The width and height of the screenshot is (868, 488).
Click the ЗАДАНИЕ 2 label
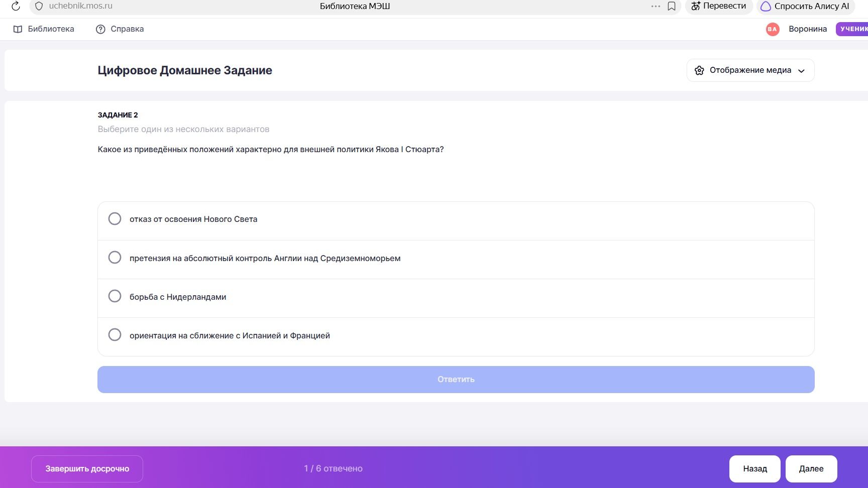pyautogui.click(x=118, y=115)
